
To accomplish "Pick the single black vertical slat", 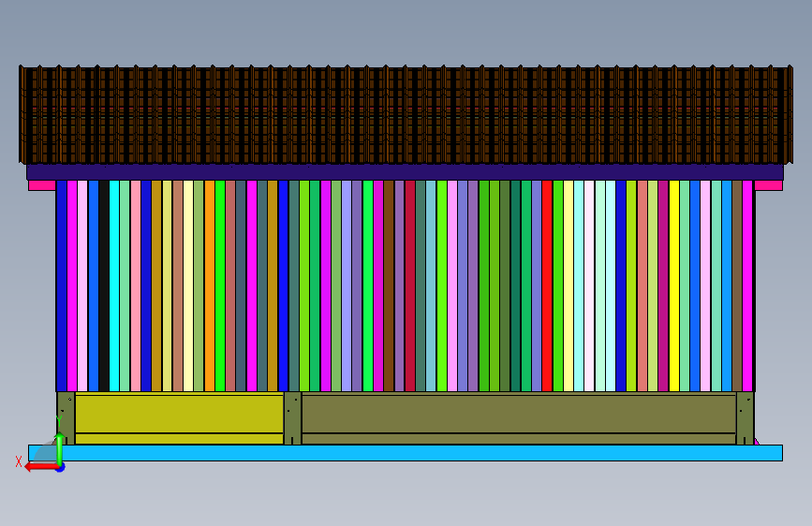I will point(104,285).
